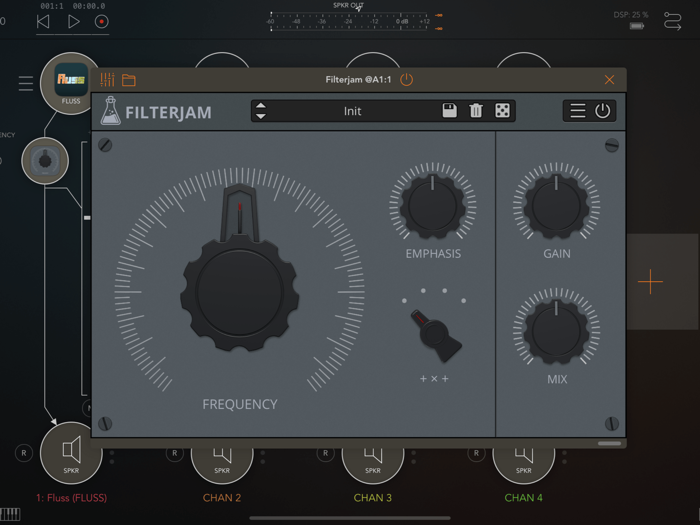The image size is (700, 525).
Task: Select the Fluss instrument node
Action: [x=71, y=83]
